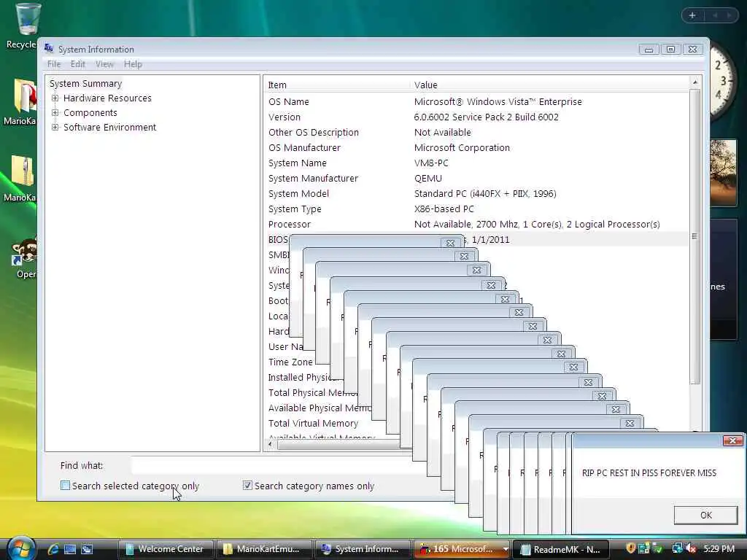Open the Help menu
This screenshot has height=560, width=747.
pos(133,64)
